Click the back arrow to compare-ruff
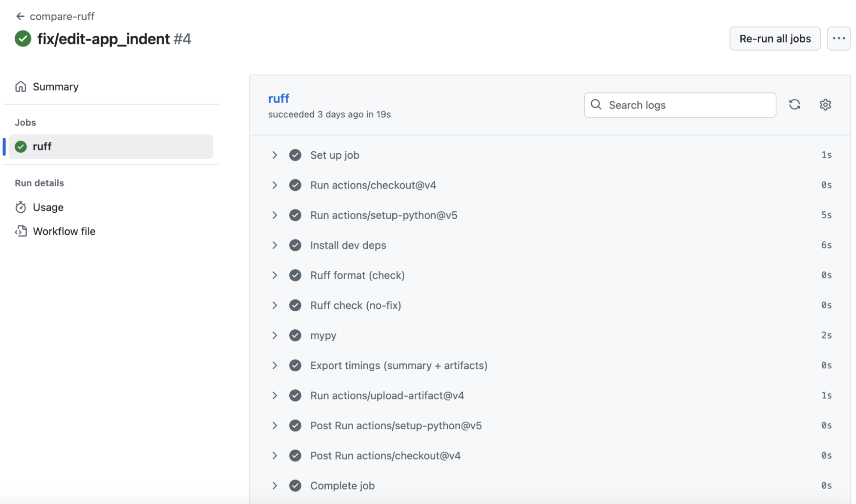856x504 pixels. tap(20, 16)
